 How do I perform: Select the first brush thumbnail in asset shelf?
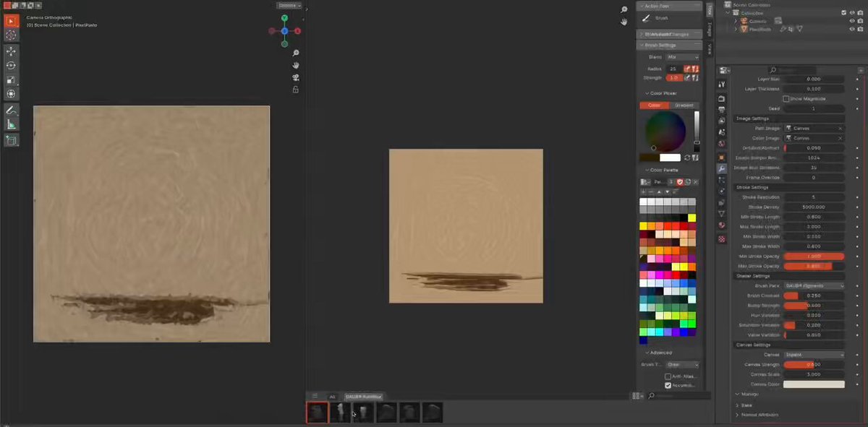point(317,412)
